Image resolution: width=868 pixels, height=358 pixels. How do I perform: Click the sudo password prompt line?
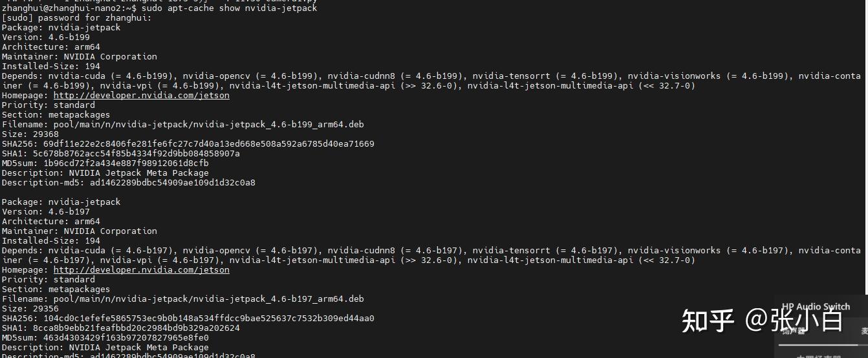[x=77, y=18]
